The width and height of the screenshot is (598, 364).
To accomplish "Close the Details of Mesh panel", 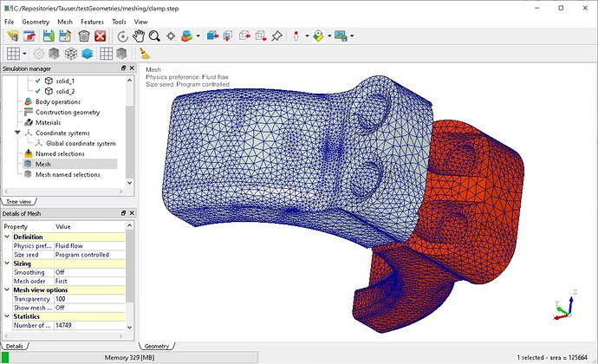I will [x=132, y=213].
